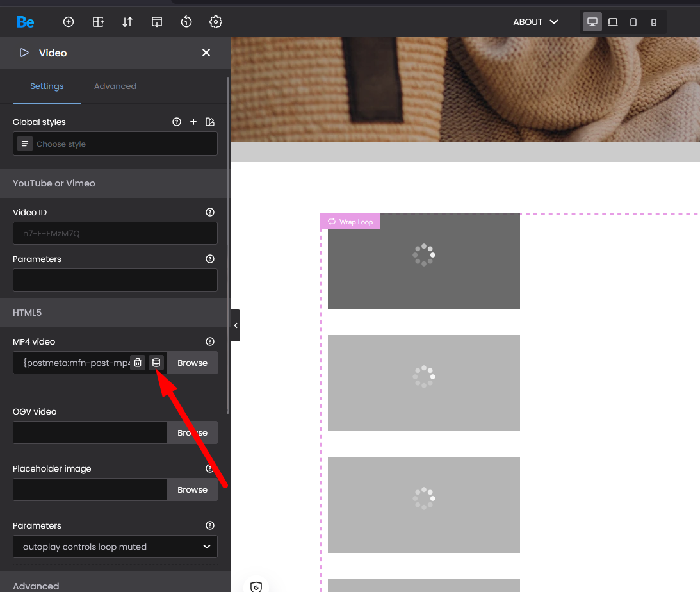Open the revisions history icon

pyautogui.click(x=186, y=22)
